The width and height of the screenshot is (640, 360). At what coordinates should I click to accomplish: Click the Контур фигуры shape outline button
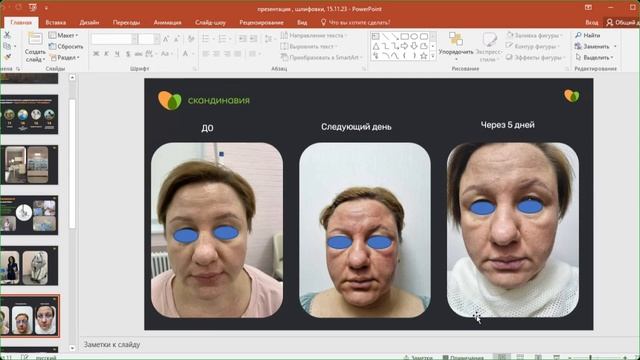click(532, 47)
